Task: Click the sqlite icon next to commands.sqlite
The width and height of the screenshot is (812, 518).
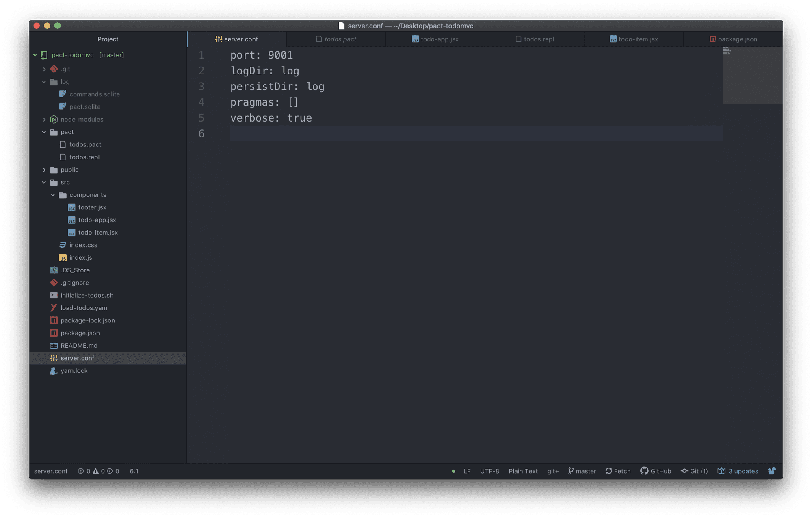Action: [63, 94]
